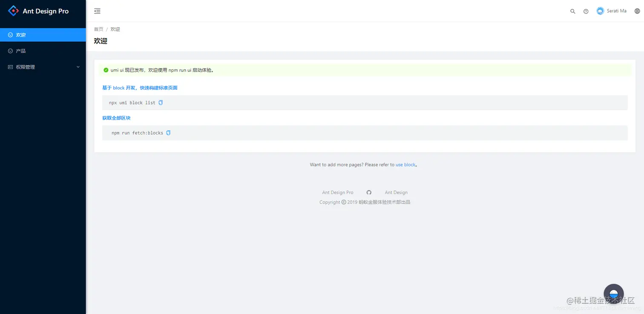This screenshot has width=644, height=314.
Task: Copy the npx umi block list command
Action: pyautogui.click(x=161, y=103)
